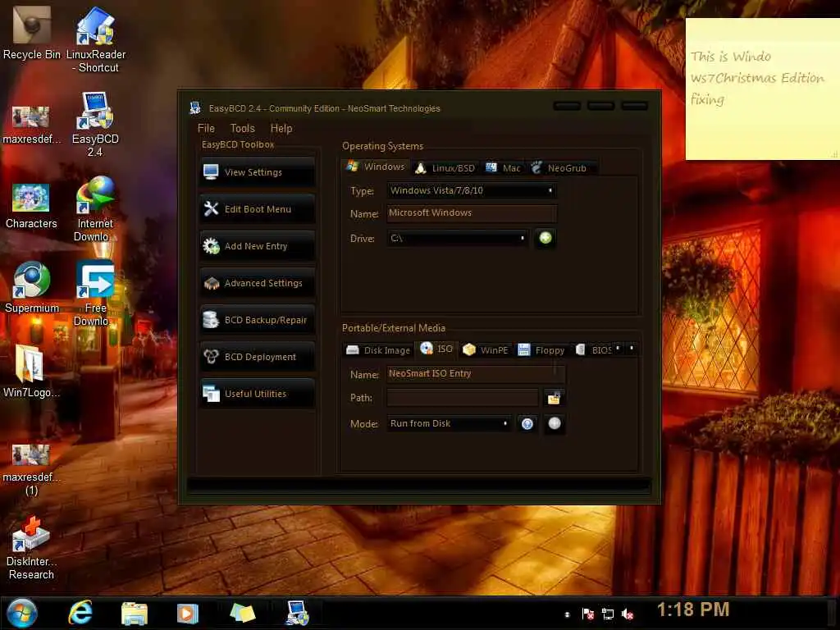Switch to the Mac tab
Screen dimensions: 840x630
coord(503,168)
